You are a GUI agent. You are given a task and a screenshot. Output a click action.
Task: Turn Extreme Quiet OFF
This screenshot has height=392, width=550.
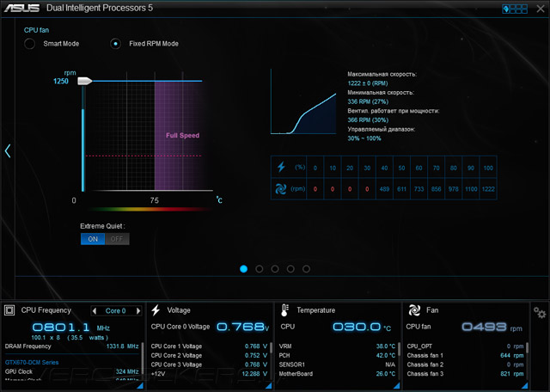tap(117, 239)
